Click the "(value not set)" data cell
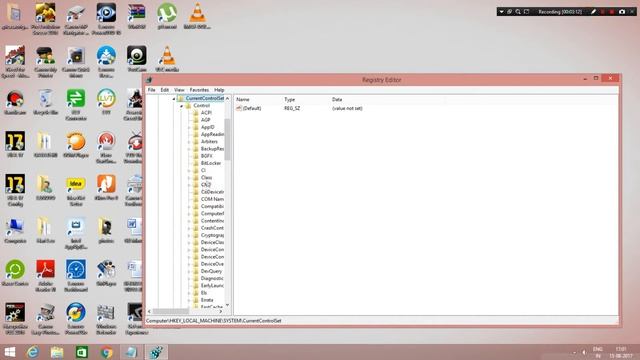The image size is (640, 360). click(347, 109)
